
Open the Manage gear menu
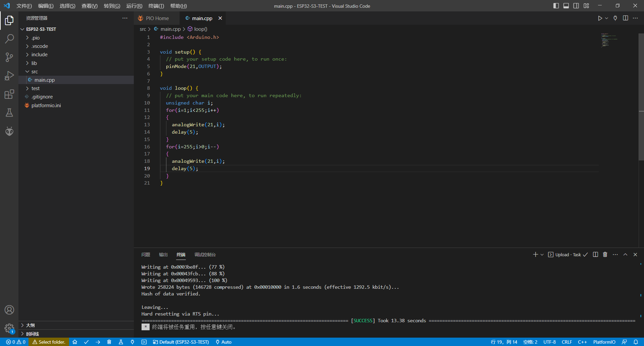[x=9, y=328]
